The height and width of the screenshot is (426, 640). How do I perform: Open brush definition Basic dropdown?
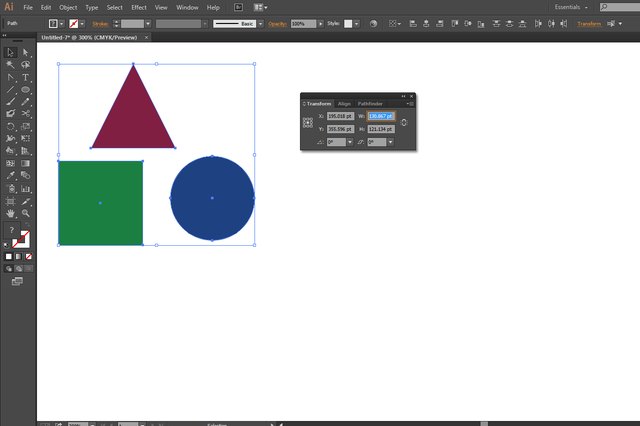(x=260, y=24)
